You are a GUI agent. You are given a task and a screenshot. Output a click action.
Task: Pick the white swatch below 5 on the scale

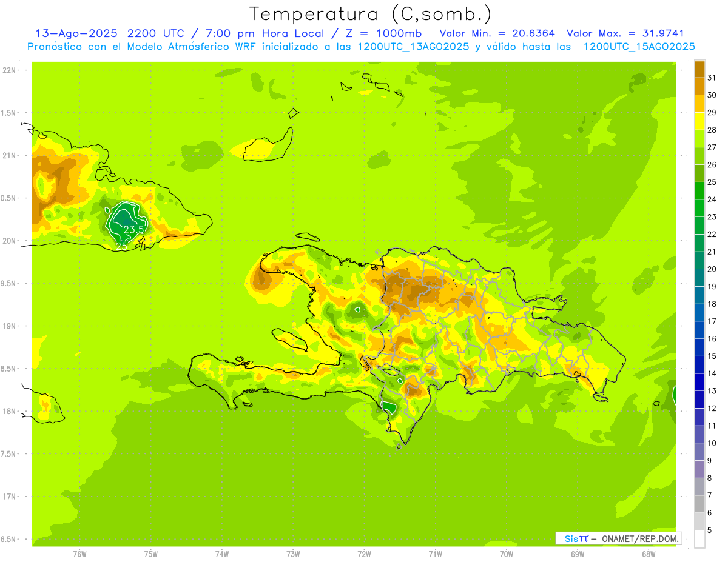coord(699,538)
